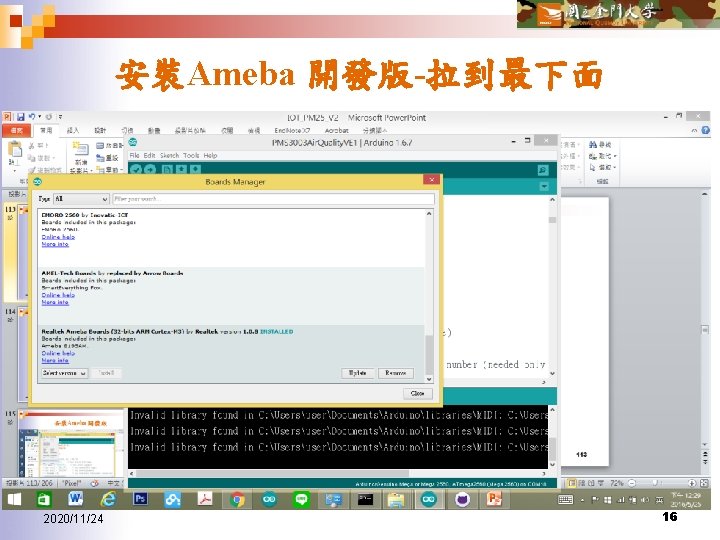Open More info link under AREL-Tech Boards
Viewport: 720px width, 540px height.
(55, 303)
